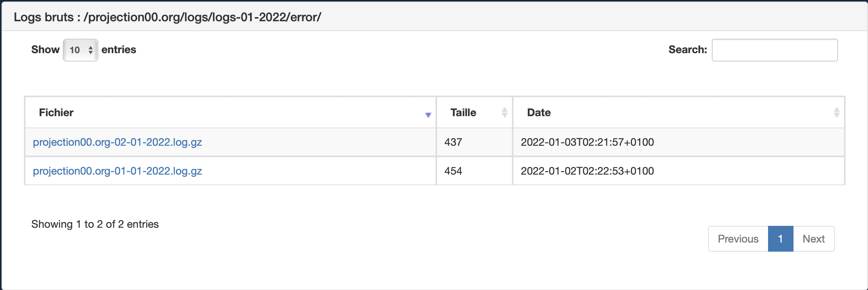
Task: Go to the Previous page
Action: coord(738,239)
